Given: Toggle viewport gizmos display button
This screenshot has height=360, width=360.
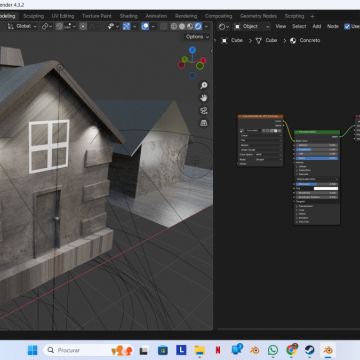Looking at the screenshot, I should [126, 26].
